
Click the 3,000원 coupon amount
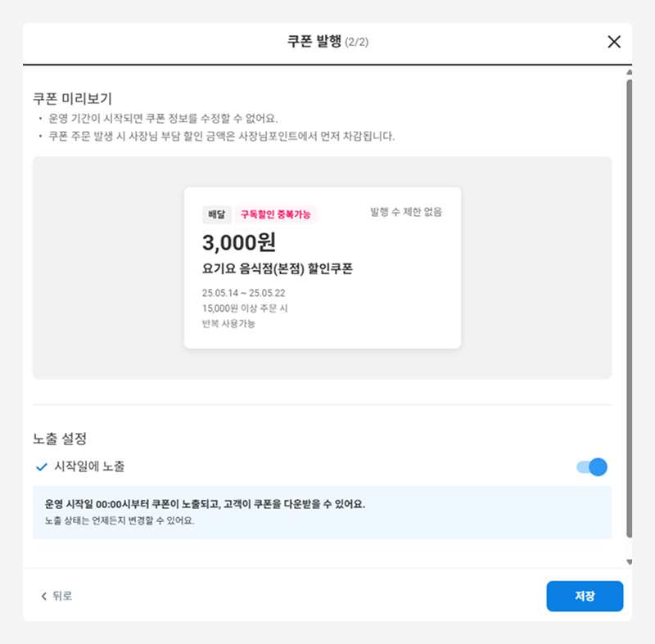click(x=239, y=242)
